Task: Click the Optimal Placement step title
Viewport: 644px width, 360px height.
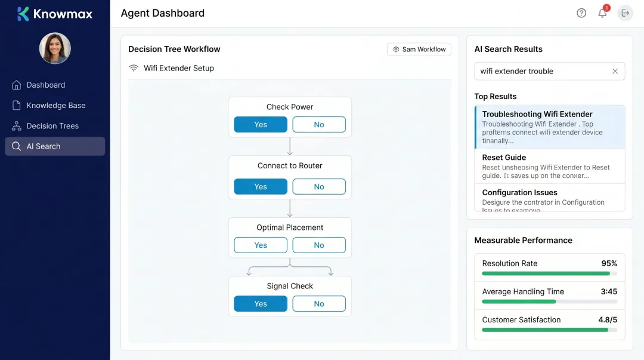Action: [x=290, y=227]
